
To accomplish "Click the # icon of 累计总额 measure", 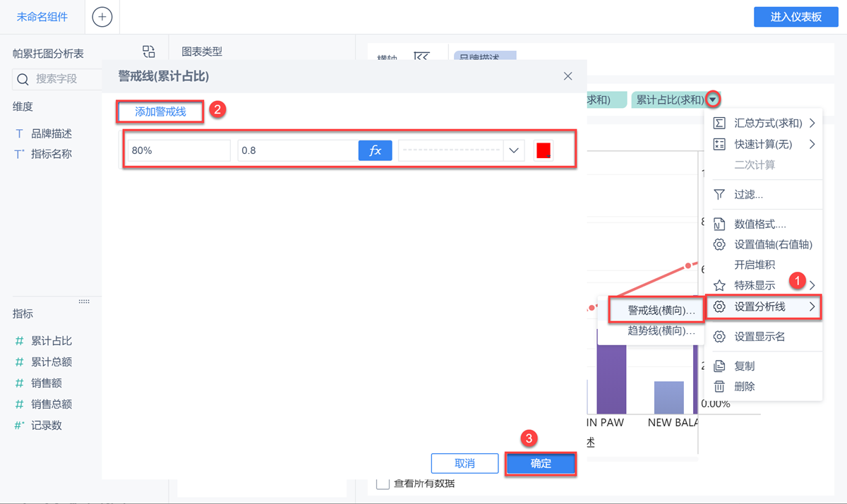I will tap(19, 362).
